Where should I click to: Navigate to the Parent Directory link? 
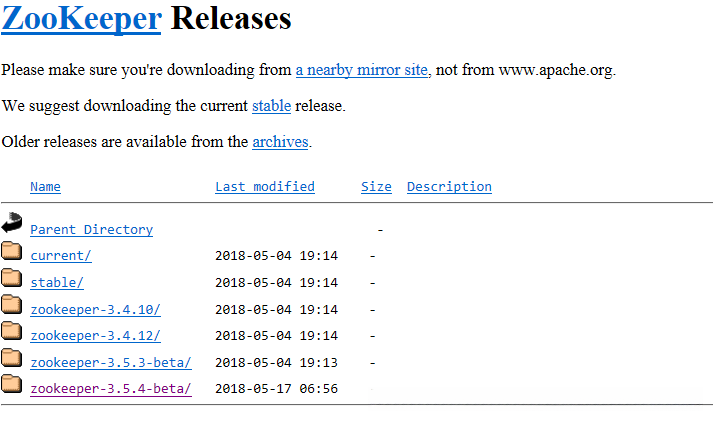tap(91, 230)
